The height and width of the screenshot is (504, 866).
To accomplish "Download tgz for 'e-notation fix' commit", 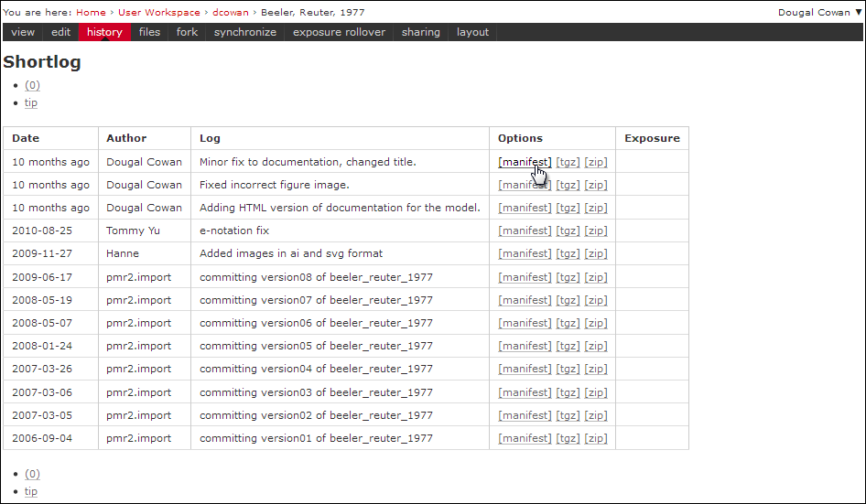I will tap(568, 231).
